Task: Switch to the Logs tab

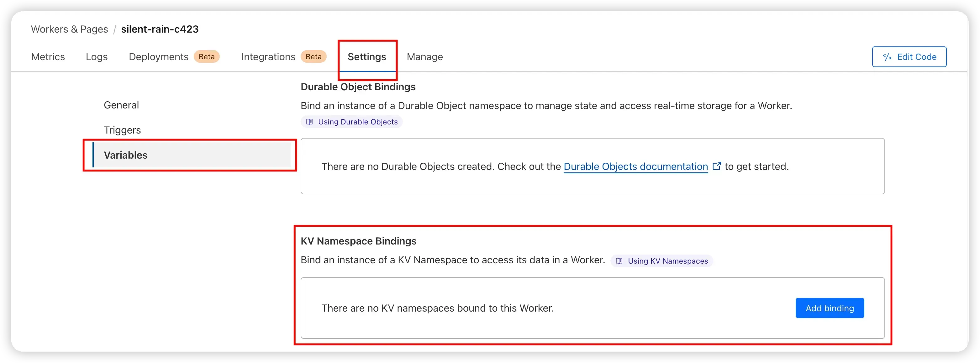Action: coord(97,57)
